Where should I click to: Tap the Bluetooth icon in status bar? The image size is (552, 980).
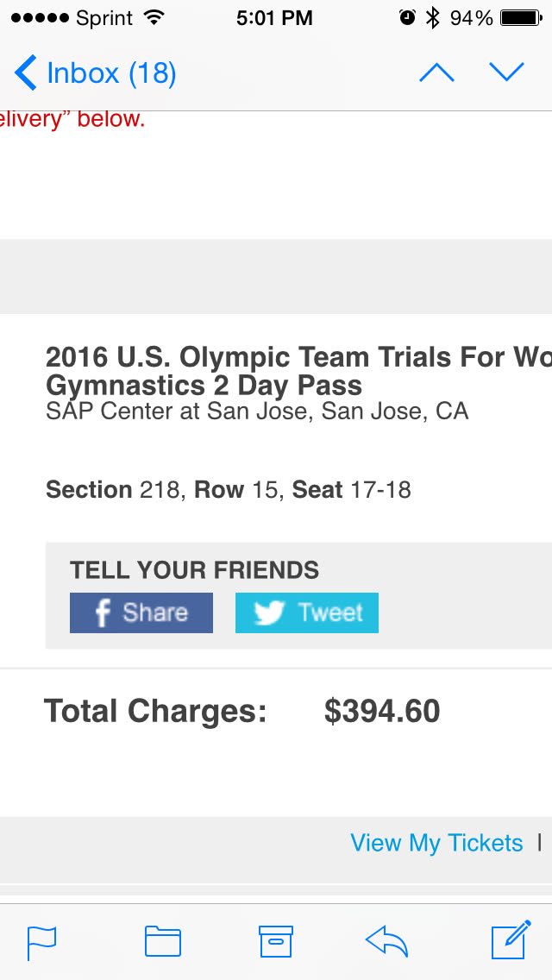click(433, 18)
